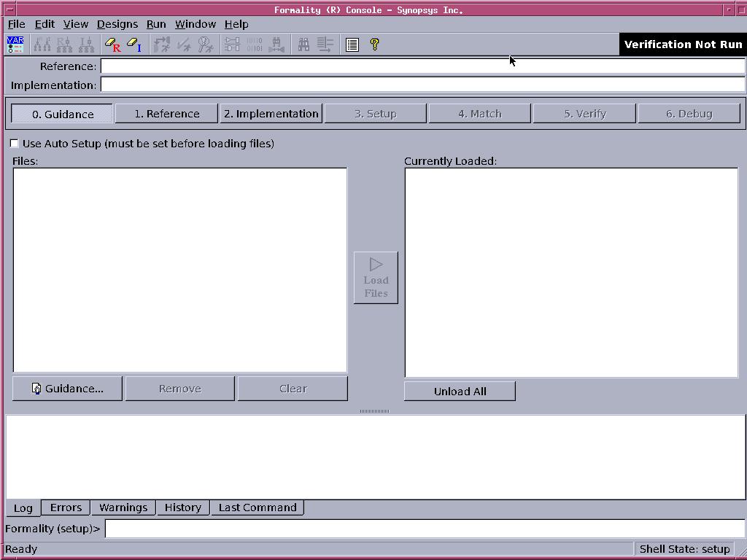Click the list-with-arrow toolbar icon
Viewport: 747px width, 560px height.
325,44
